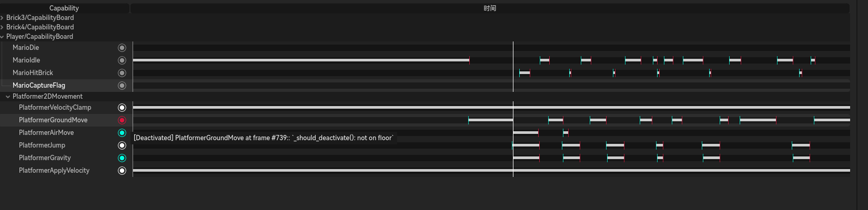
Task: Click the MarioDie status indicator icon
Action: [x=122, y=48]
